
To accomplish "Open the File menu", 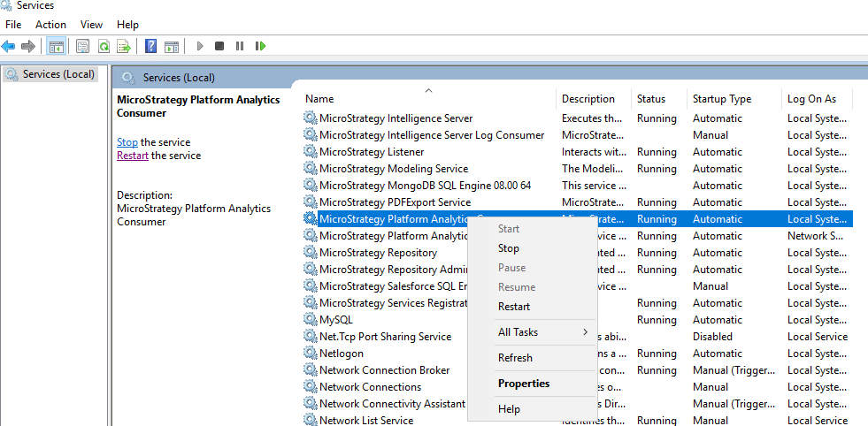I will 13,25.
